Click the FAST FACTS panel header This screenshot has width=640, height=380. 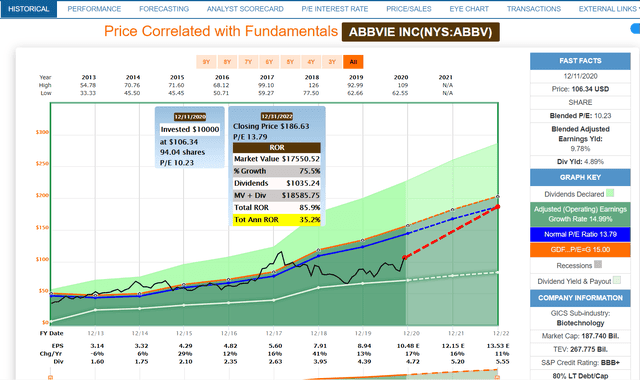(x=580, y=61)
